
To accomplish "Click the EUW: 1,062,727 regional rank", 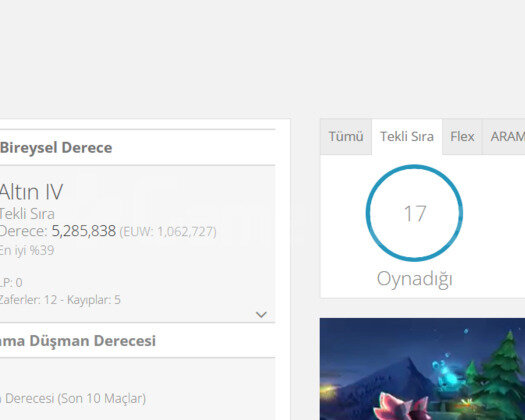I will (168, 232).
